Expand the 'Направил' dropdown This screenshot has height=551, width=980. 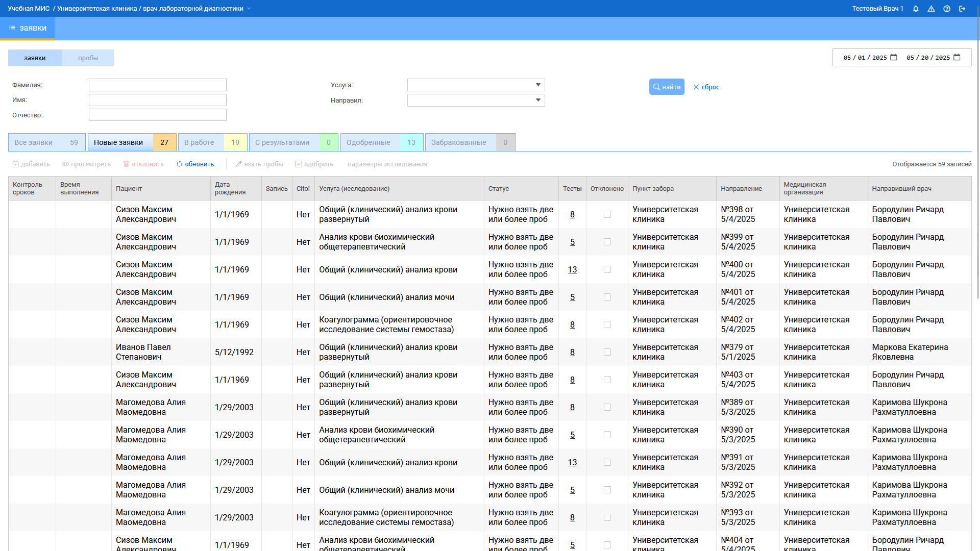pyautogui.click(x=538, y=100)
